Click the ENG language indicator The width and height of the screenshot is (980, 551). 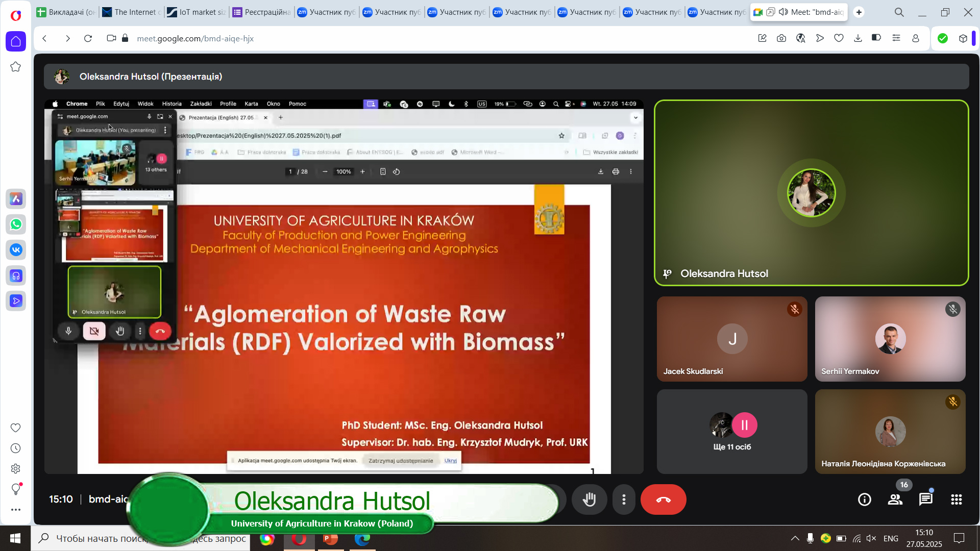891,538
